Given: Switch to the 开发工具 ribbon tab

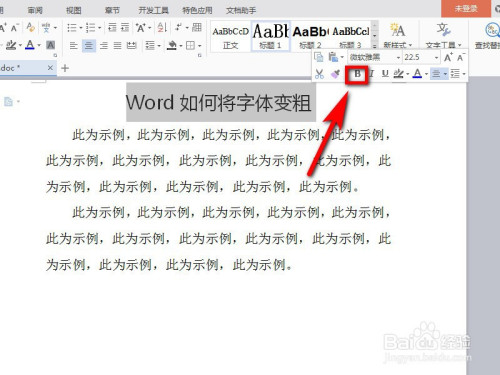Looking at the screenshot, I should (x=154, y=11).
